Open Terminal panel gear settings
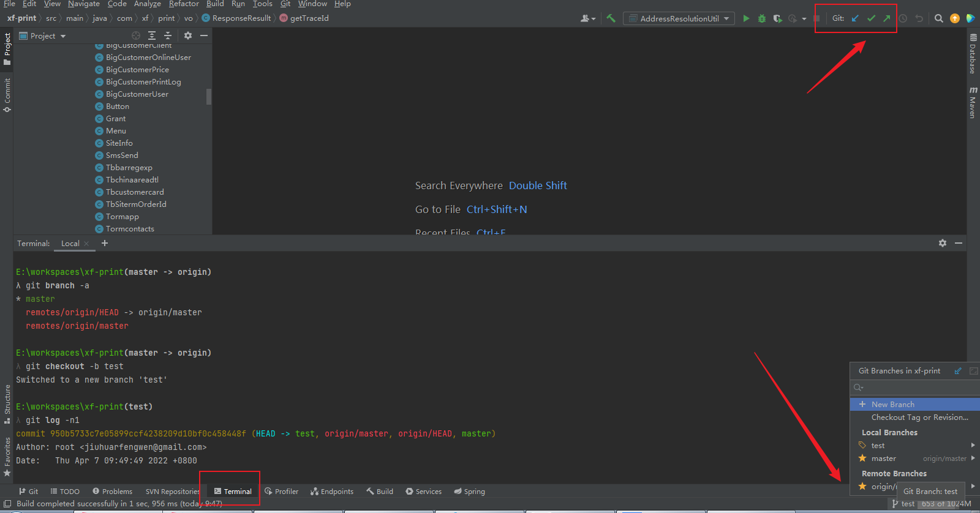The width and height of the screenshot is (980, 513). tap(943, 243)
